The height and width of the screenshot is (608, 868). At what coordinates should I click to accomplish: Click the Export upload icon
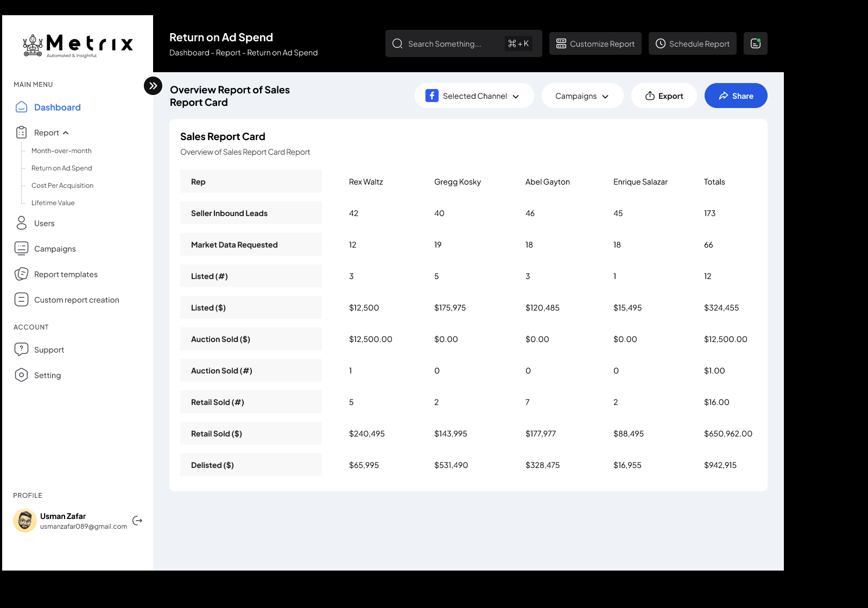point(650,96)
